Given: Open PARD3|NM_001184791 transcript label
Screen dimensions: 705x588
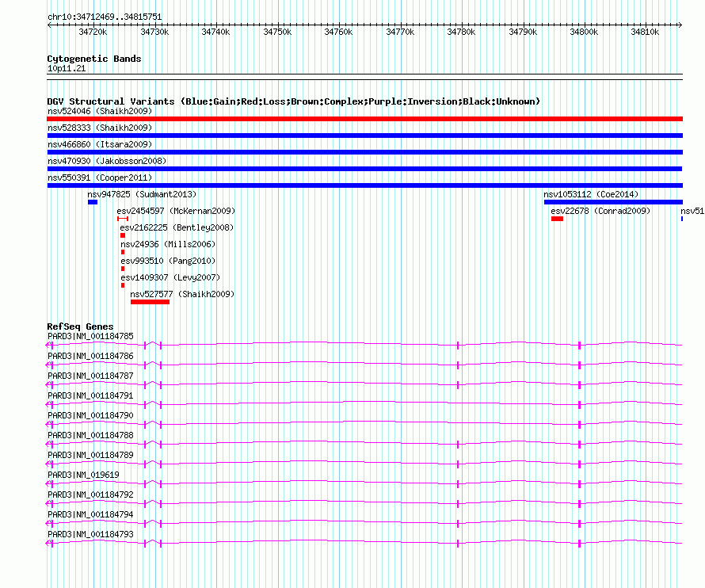Looking at the screenshot, I should coord(90,395).
